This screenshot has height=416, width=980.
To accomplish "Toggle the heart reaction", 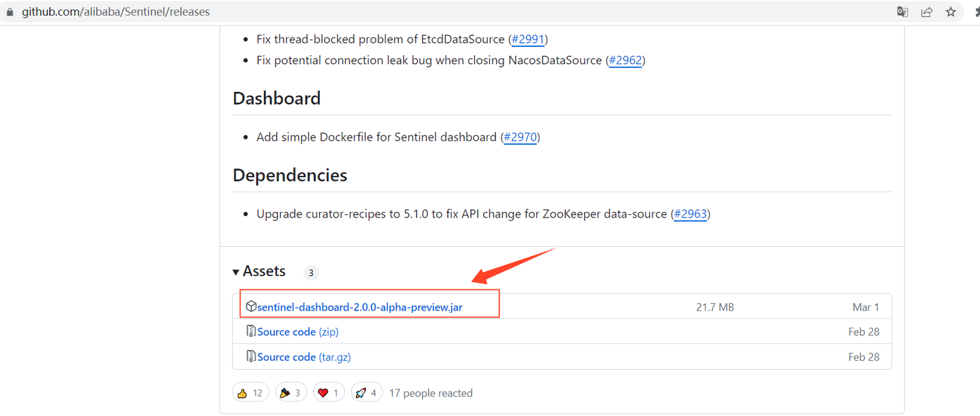I will (329, 393).
